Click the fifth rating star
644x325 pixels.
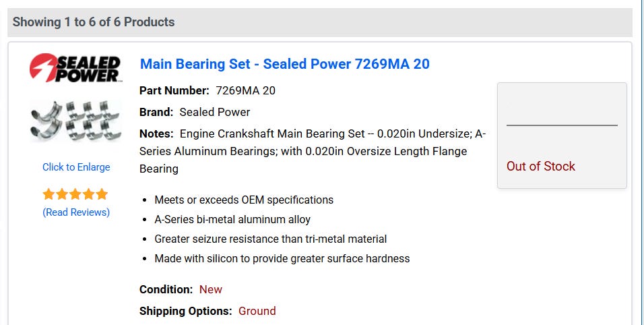[102, 195]
